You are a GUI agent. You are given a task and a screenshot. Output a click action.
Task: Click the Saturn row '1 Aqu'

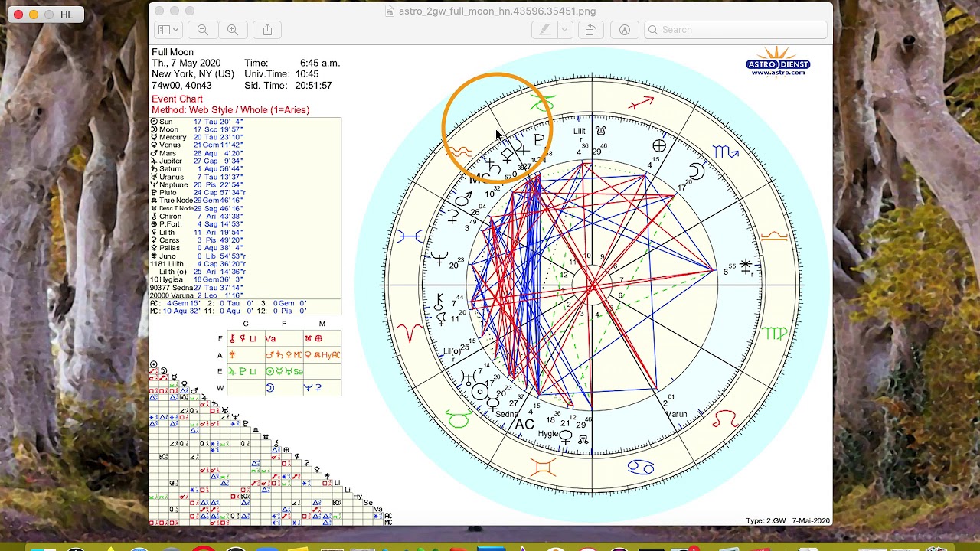197,169
